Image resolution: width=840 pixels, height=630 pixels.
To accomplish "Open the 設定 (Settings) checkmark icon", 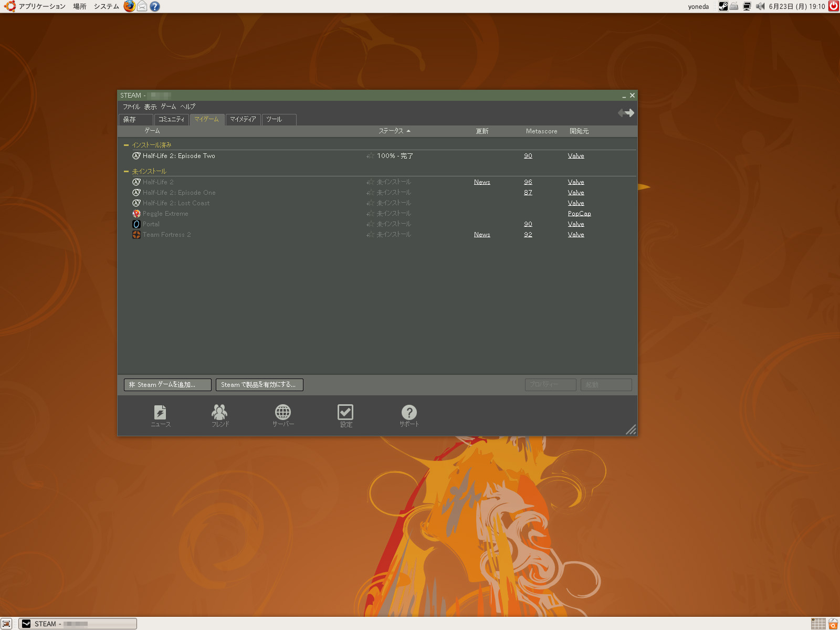I will [x=345, y=415].
